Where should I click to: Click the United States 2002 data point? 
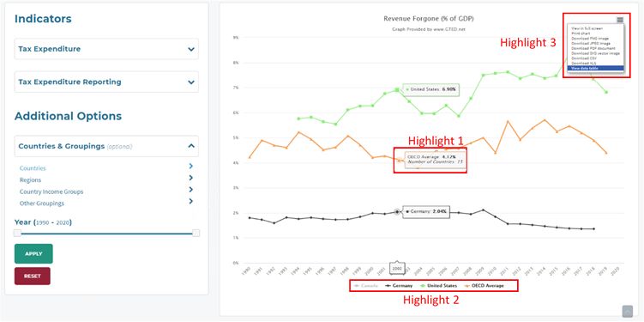(x=397, y=89)
